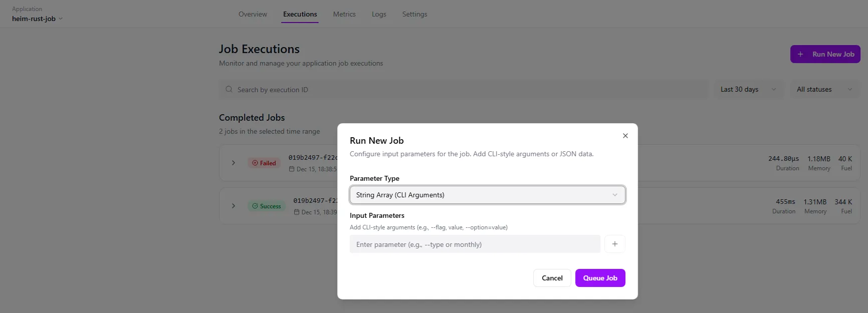
Task: View the Logs tab
Action: click(x=379, y=14)
